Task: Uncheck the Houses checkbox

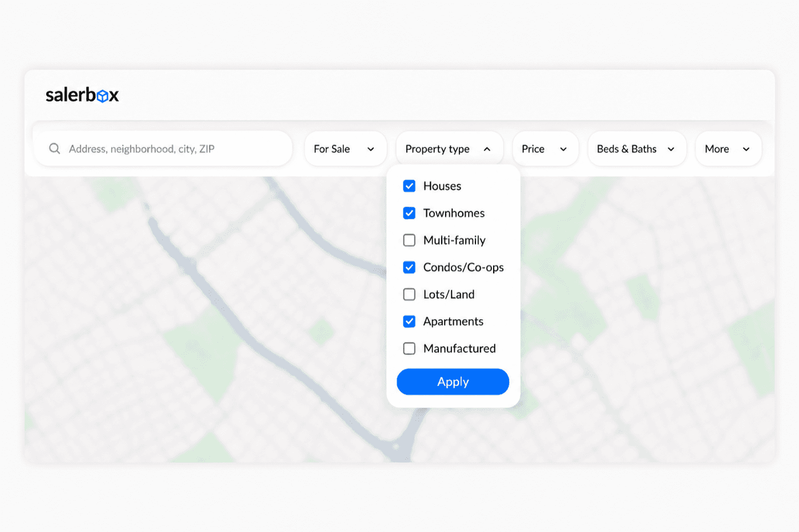Action: coord(409,186)
